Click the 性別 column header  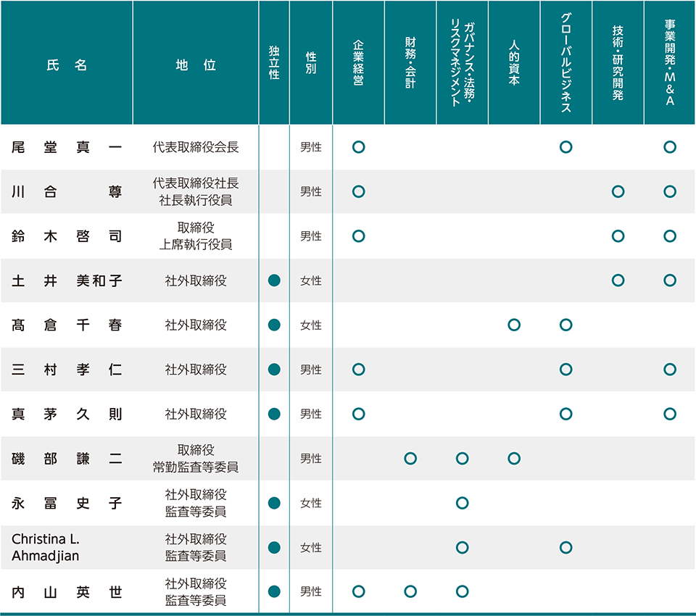[311, 62]
